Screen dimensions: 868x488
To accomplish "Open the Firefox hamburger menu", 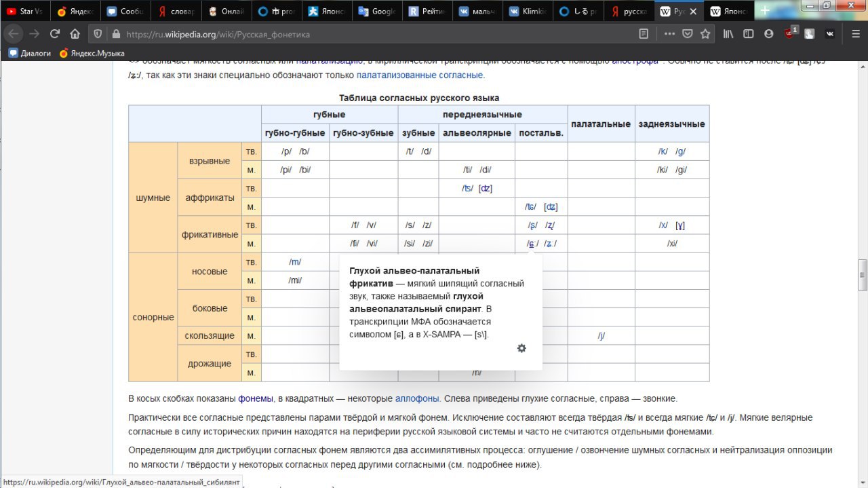I will pyautogui.click(x=855, y=34).
